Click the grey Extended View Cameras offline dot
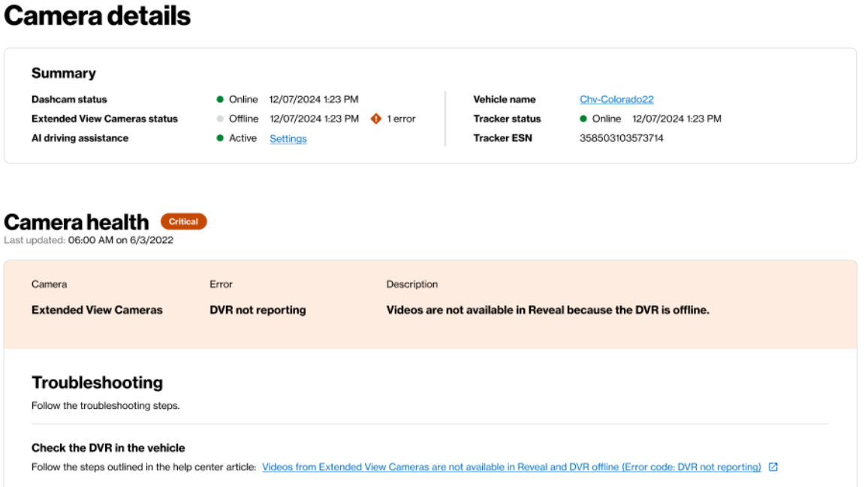 220,119
